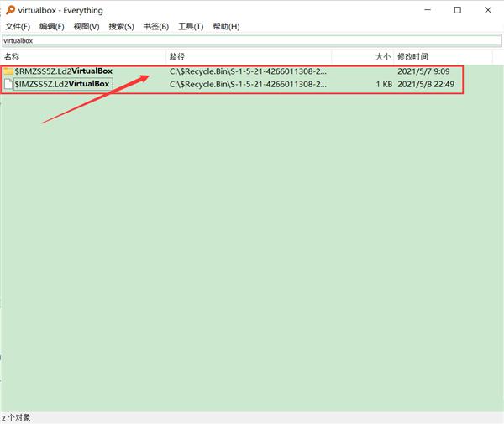Click the 1 KB size cell
Viewport: 504px width, 424px height.
[384, 85]
